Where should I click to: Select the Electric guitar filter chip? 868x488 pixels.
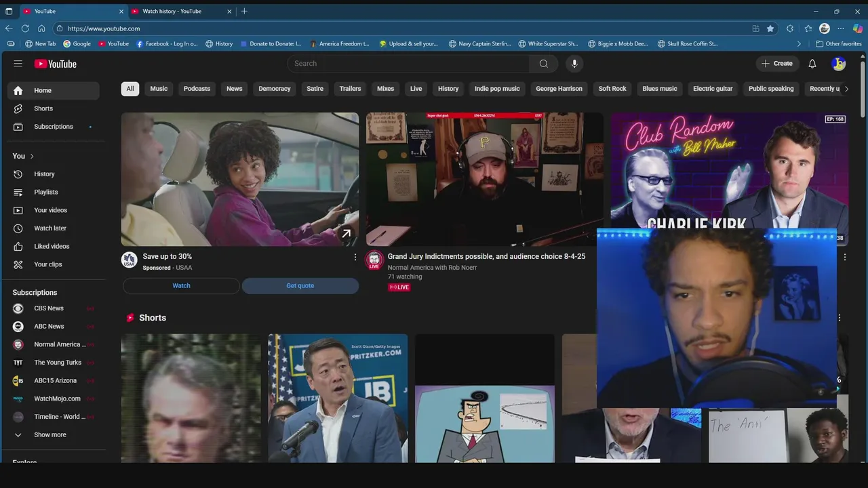pos(713,89)
